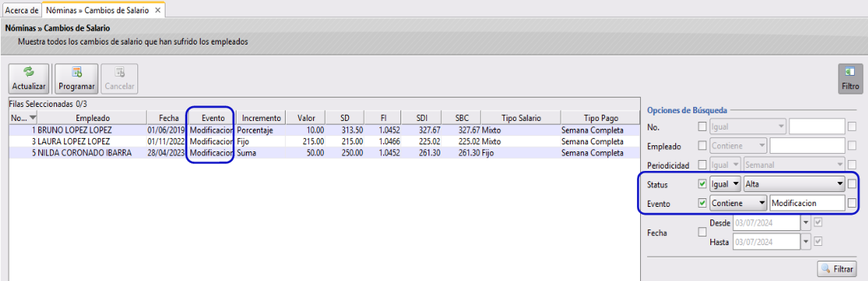Sort by the Valor column header
This screenshot has height=281, width=868.
pos(305,118)
